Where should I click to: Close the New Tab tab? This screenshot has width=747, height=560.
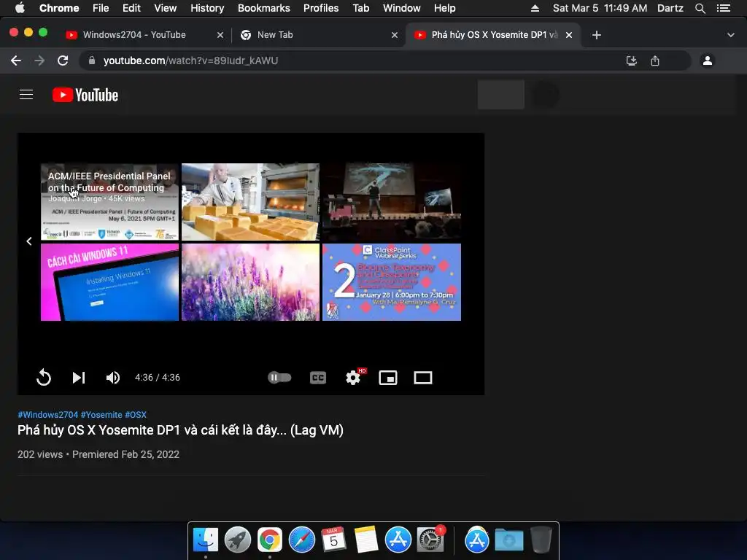click(x=395, y=35)
